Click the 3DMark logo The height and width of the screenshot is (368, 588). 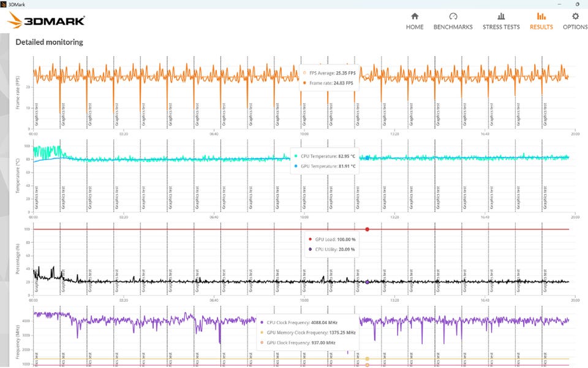coord(46,20)
